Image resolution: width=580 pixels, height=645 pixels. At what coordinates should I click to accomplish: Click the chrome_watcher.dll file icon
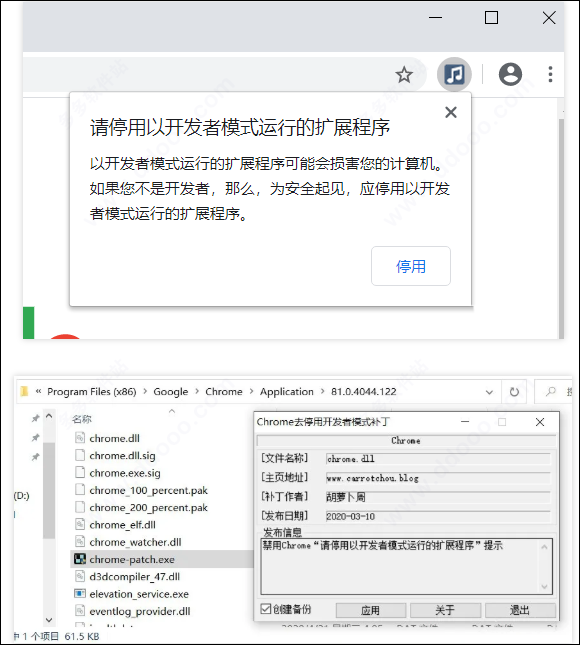coord(80,542)
